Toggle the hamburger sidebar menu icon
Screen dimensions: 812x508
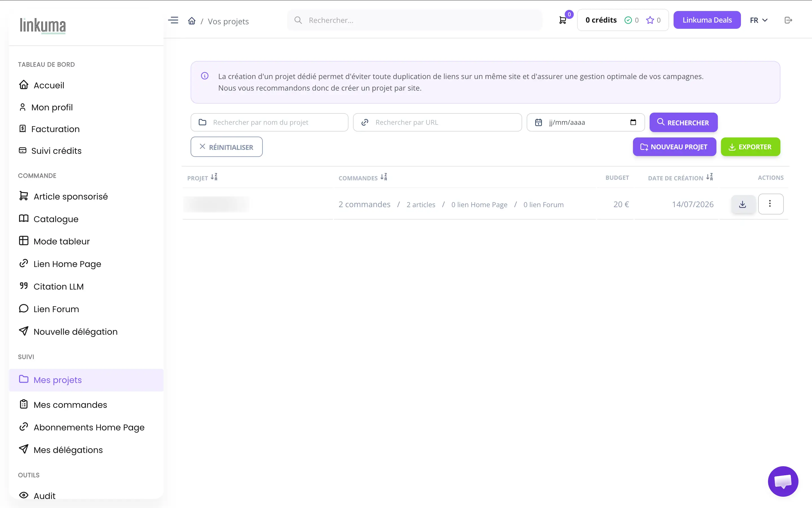coord(173,20)
